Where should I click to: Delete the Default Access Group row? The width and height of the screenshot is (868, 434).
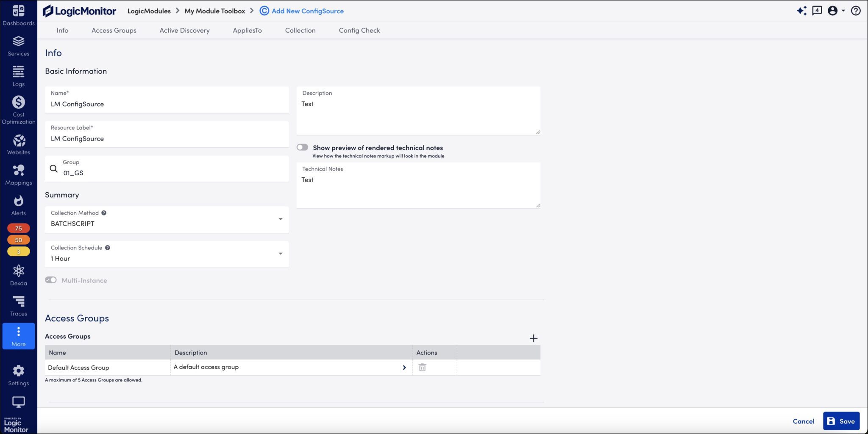[422, 368]
